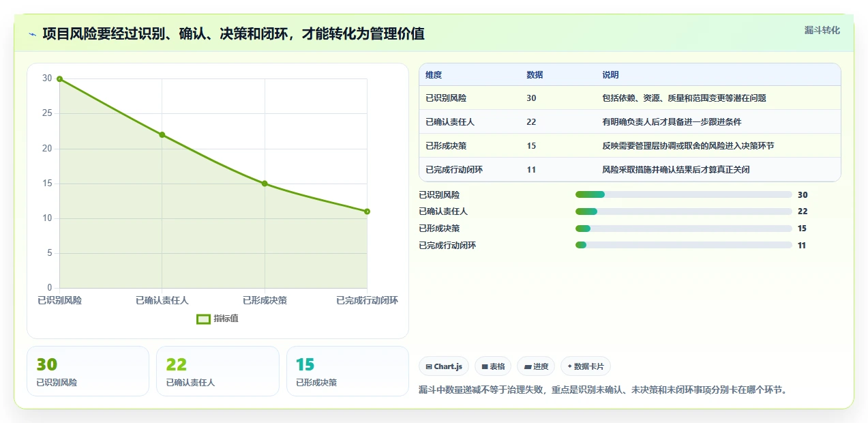Select the 已确认责任人 table row cell

point(450,122)
